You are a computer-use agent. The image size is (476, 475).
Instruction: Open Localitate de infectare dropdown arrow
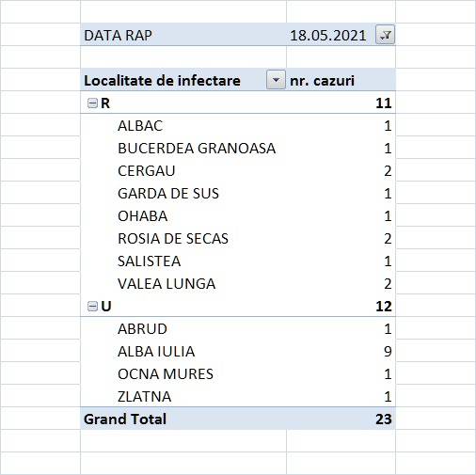pos(276,80)
